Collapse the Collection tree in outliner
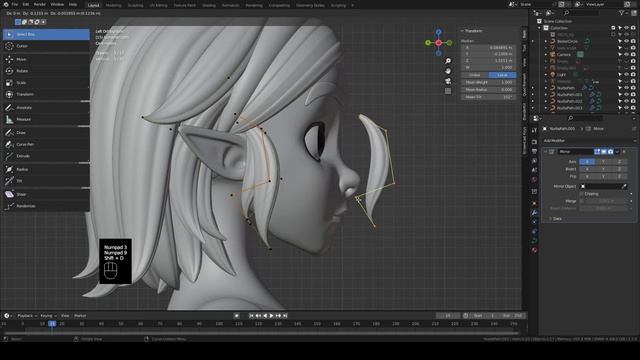The height and width of the screenshot is (360, 640). tap(540, 28)
